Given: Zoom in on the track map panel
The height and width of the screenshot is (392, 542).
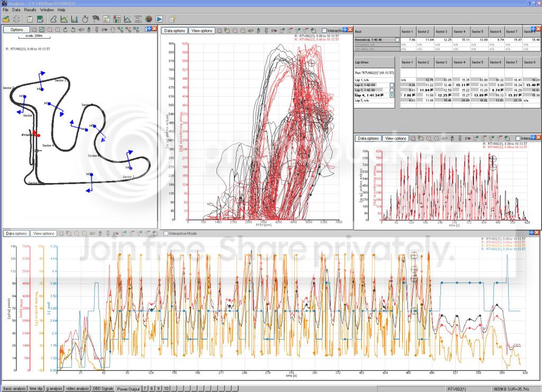Looking at the screenshot, I should tap(50, 30).
